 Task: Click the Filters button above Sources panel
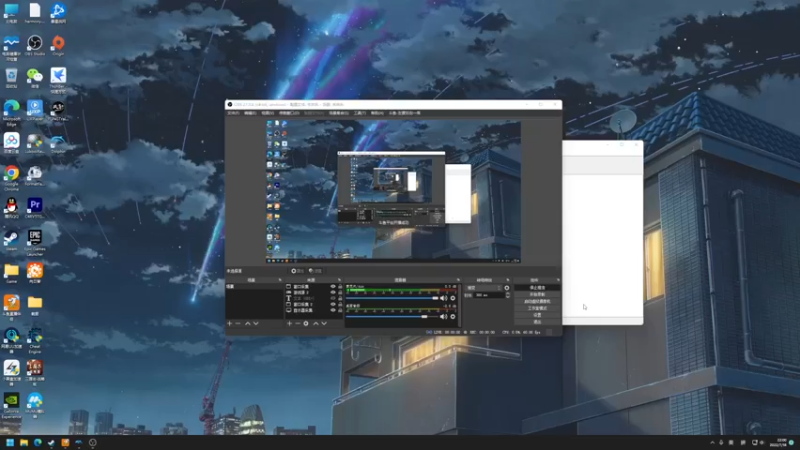[x=315, y=271]
